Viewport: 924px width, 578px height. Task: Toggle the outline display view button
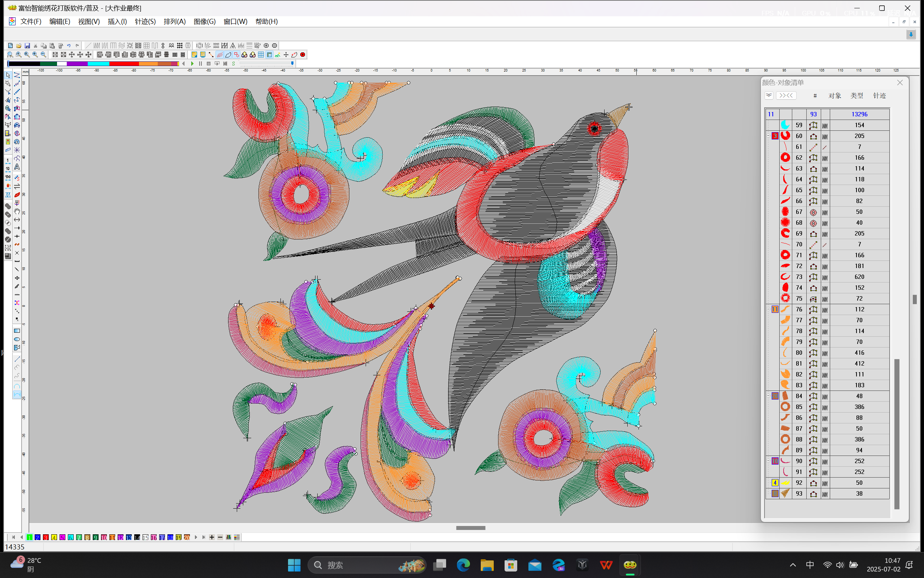point(228,55)
